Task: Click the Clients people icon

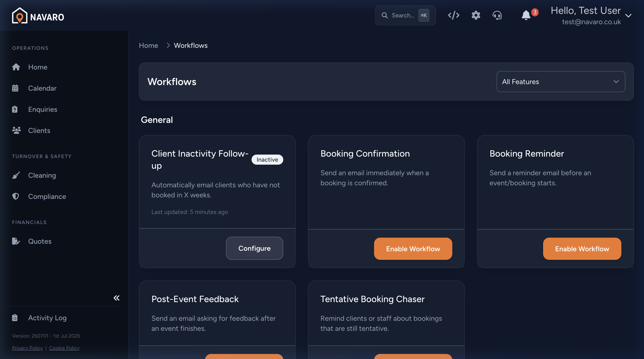Action: point(17,130)
